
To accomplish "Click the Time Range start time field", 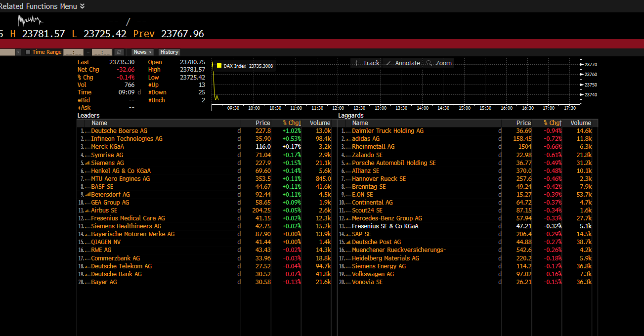I will coord(73,52).
